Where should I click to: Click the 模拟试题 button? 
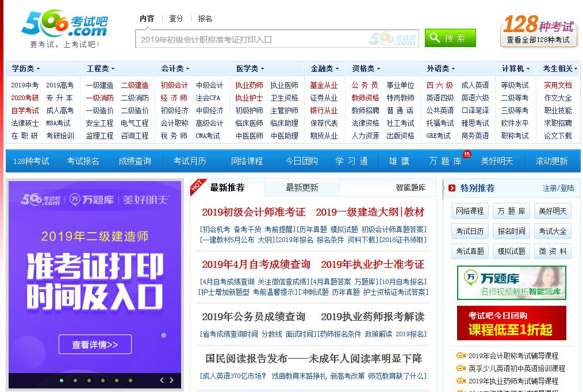[512, 251]
